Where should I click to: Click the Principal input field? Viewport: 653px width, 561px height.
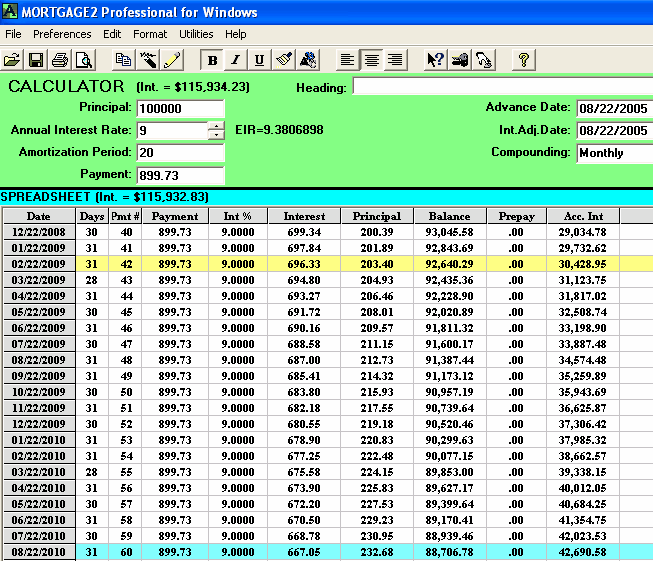click(x=180, y=108)
